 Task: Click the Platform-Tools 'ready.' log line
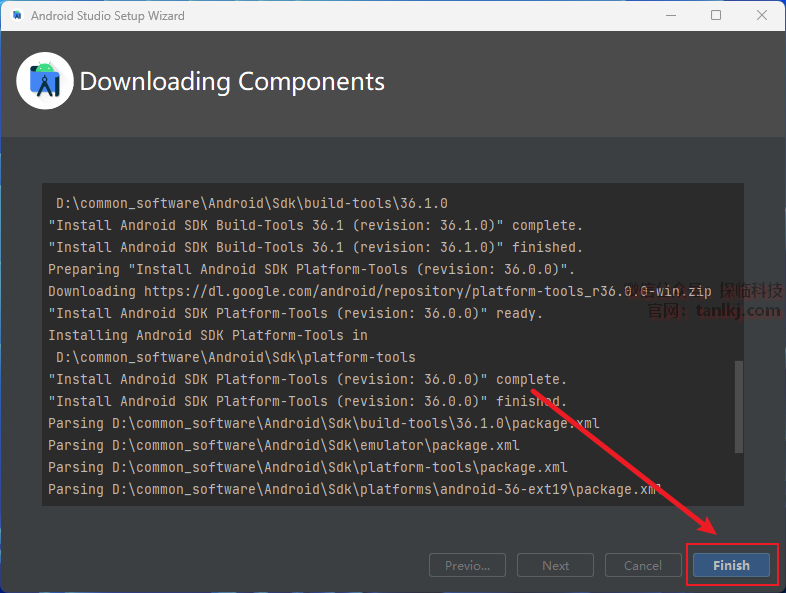pyautogui.click(x=295, y=313)
